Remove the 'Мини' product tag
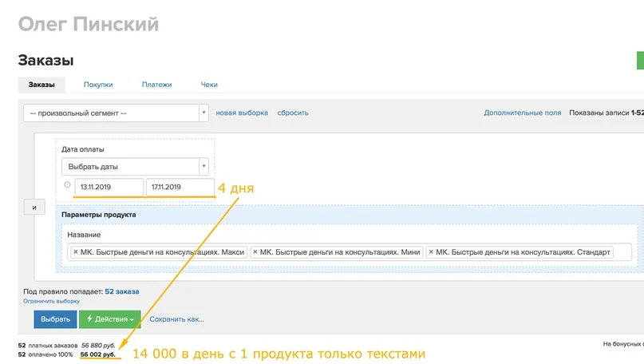This screenshot has height=364, width=644. [255, 252]
